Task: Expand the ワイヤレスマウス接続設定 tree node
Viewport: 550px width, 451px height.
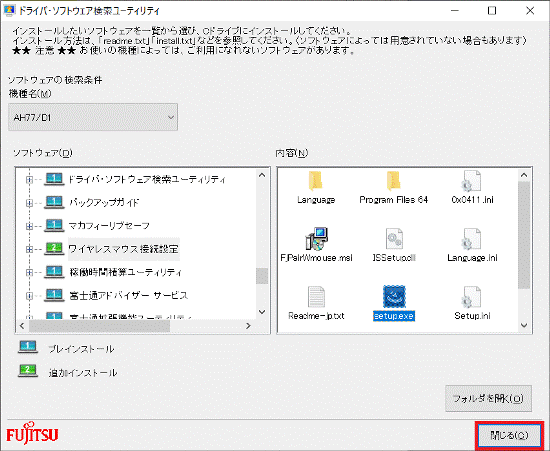Action: 29,249
